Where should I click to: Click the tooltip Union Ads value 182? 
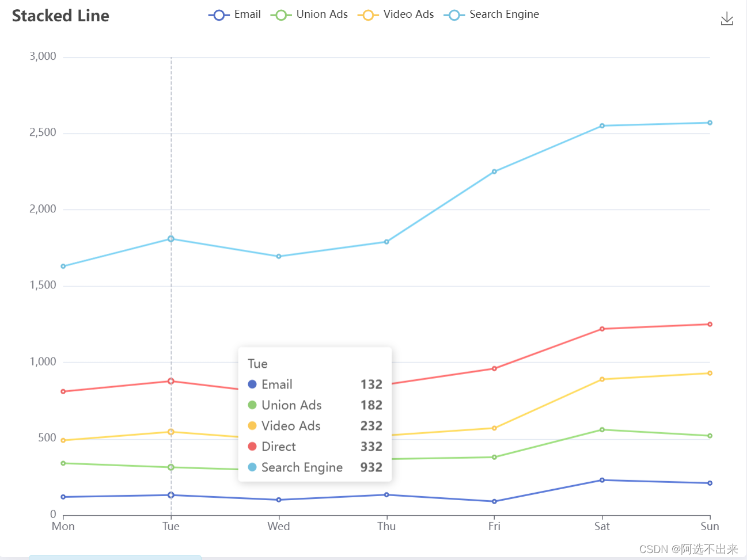tap(371, 405)
